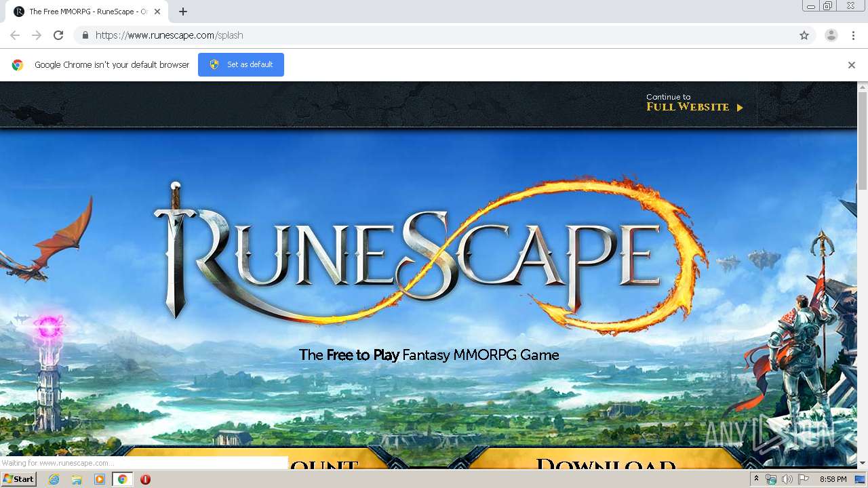Click the Action Center flag icon
The image size is (868, 488).
coord(804,479)
